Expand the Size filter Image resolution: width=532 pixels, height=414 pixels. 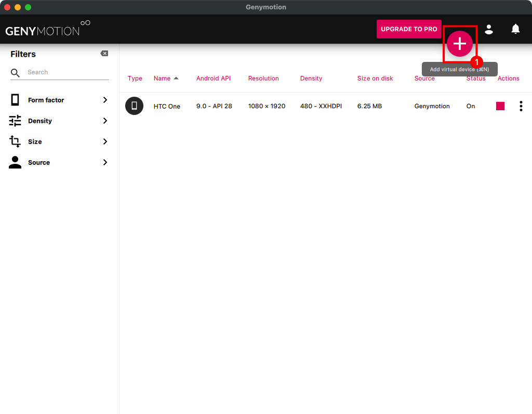[105, 141]
